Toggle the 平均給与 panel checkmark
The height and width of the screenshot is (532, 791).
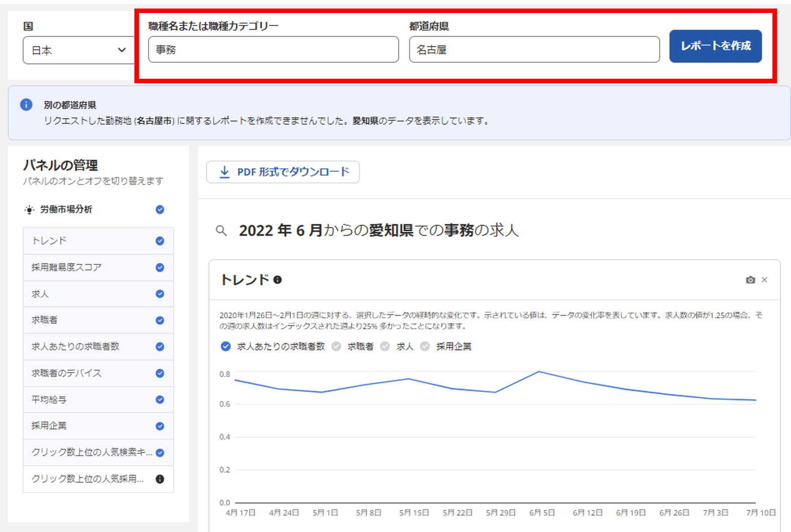pos(160,400)
